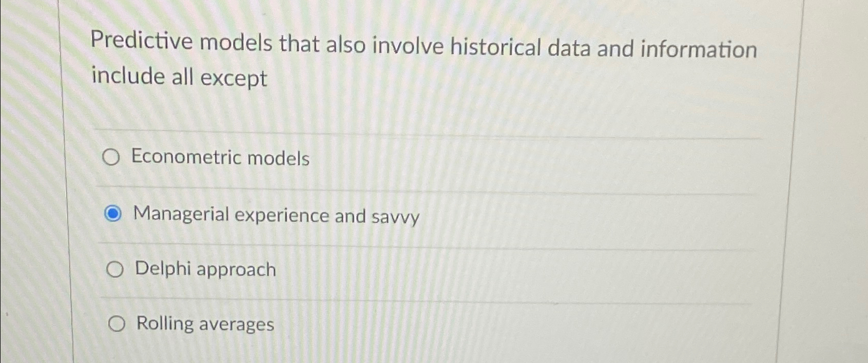Click the third answer option row
The image size is (868, 363).
point(359,270)
